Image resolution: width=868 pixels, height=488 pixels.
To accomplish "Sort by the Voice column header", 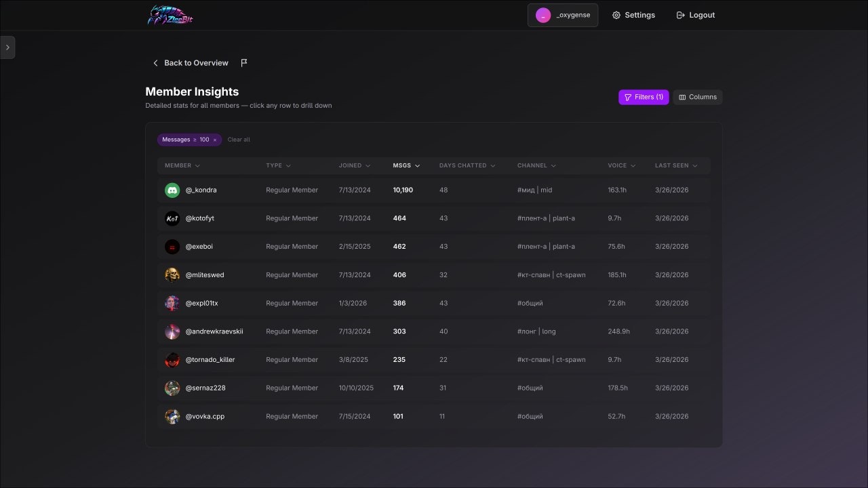I will 622,165.
